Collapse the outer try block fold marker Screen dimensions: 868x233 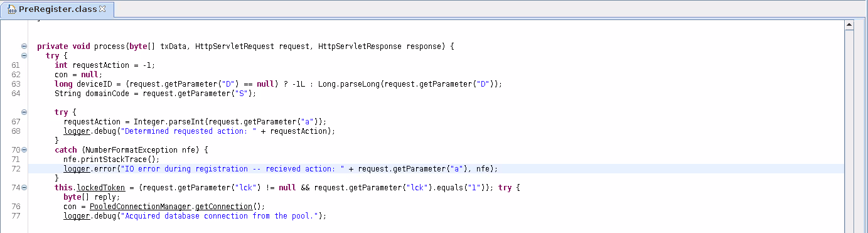24,56
